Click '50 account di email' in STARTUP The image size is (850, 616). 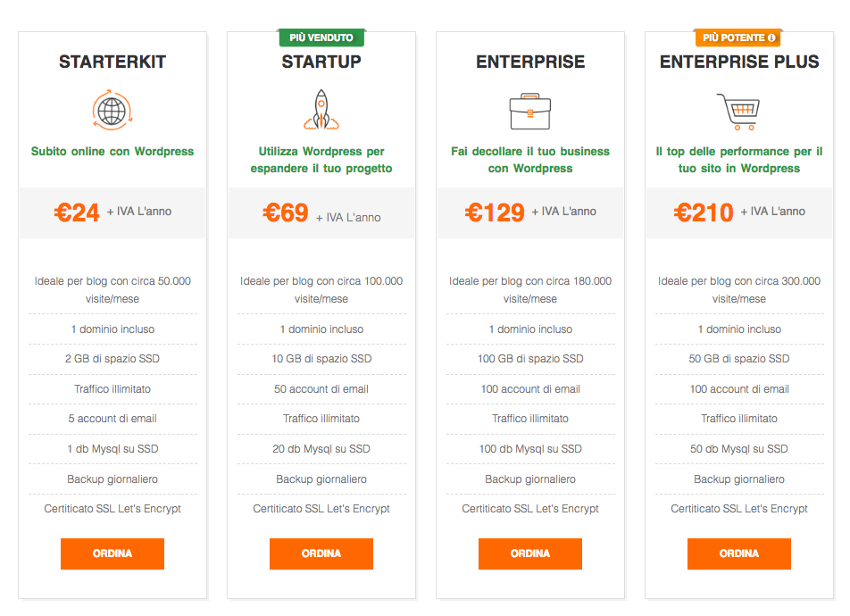pos(321,389)
